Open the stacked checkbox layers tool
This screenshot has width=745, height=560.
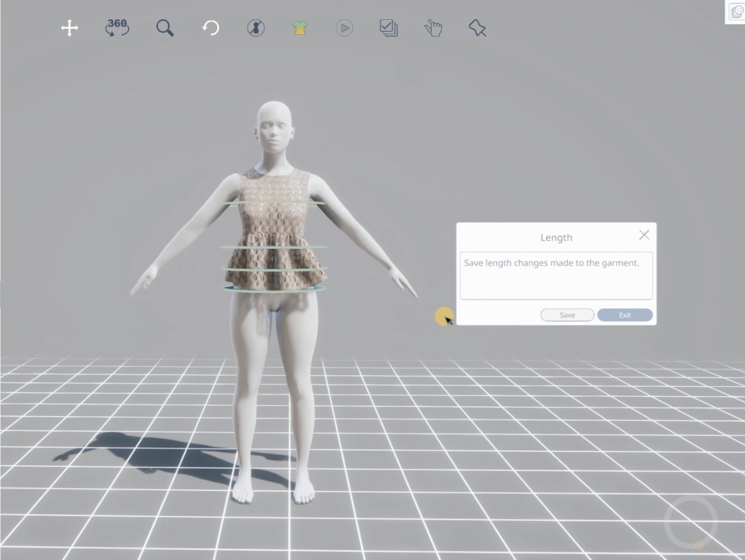(389, 28)
